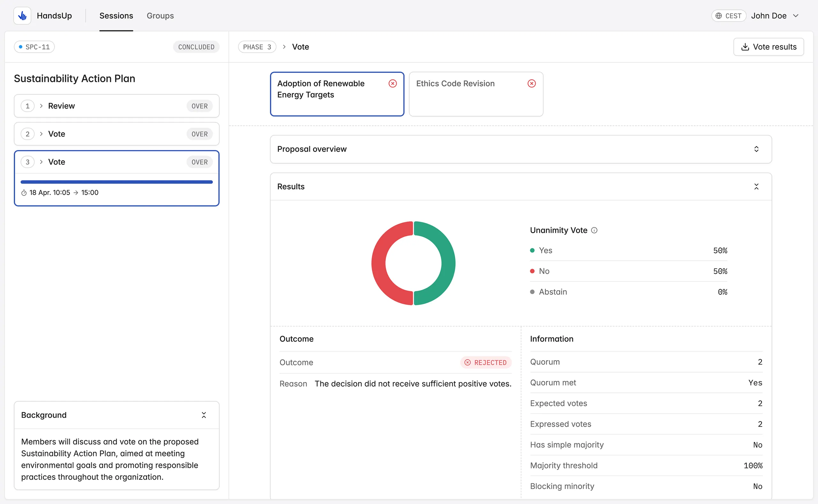Open phase 2 Vote row

(x=117, y=134)
